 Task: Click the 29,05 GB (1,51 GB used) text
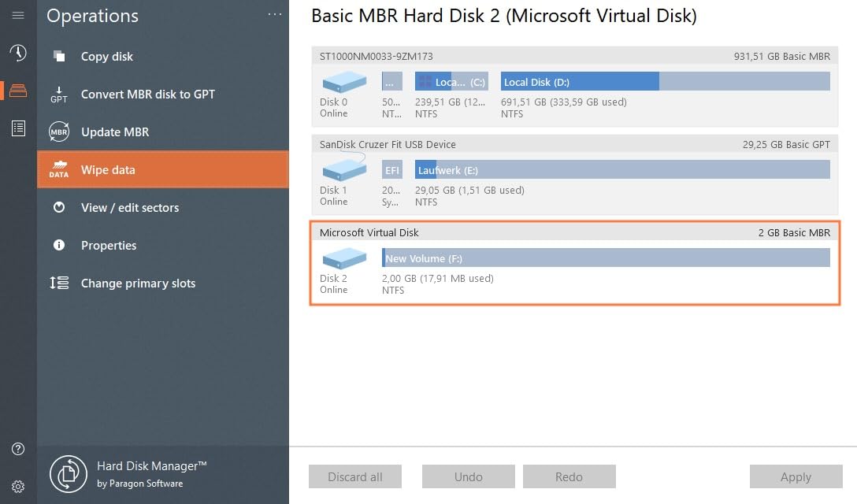(x=469, y=191)
